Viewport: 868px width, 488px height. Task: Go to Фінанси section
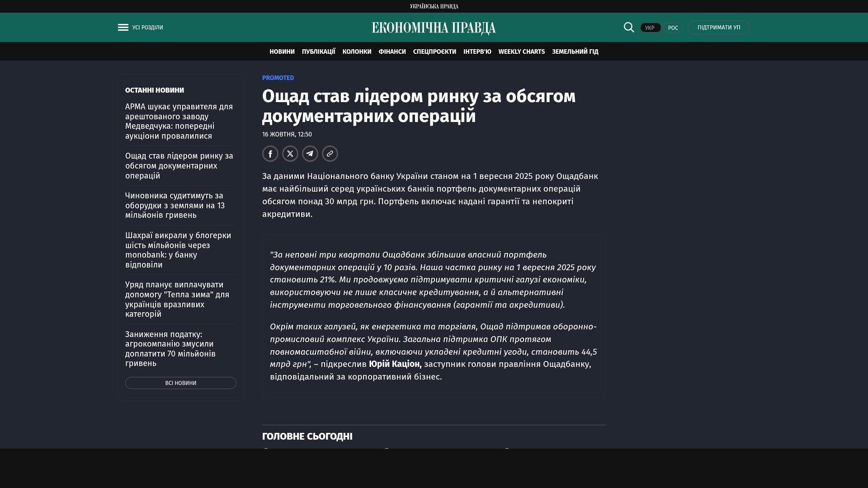392,52
